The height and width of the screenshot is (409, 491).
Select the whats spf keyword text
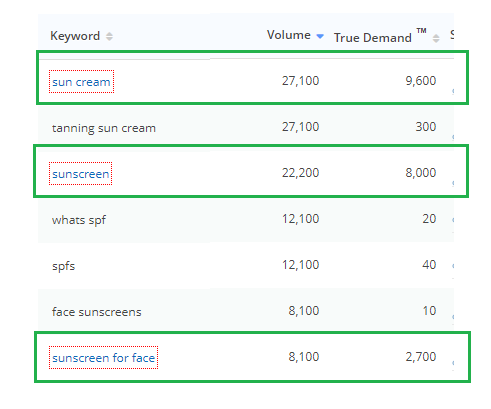(79, 220)
